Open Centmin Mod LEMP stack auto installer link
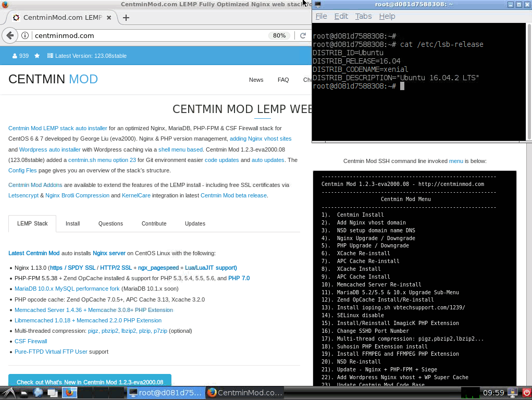Image resolution: width=532 pixels, height=400 pixels. [58, 128]
